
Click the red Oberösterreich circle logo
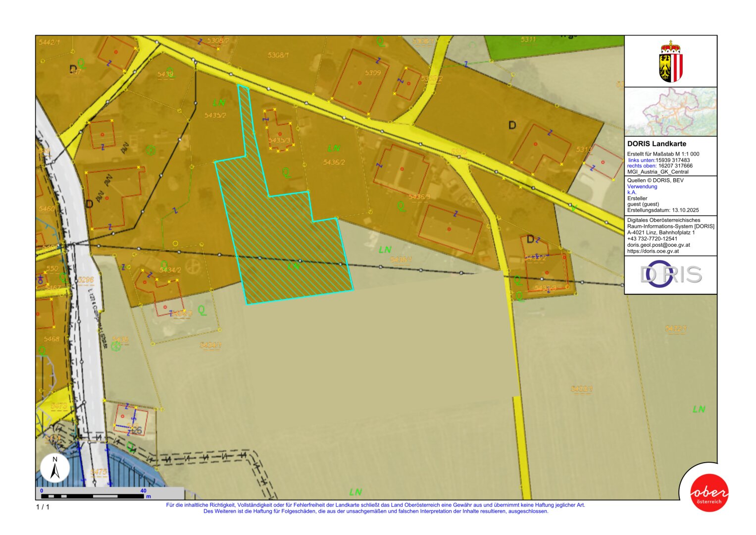tap(709, 492)
